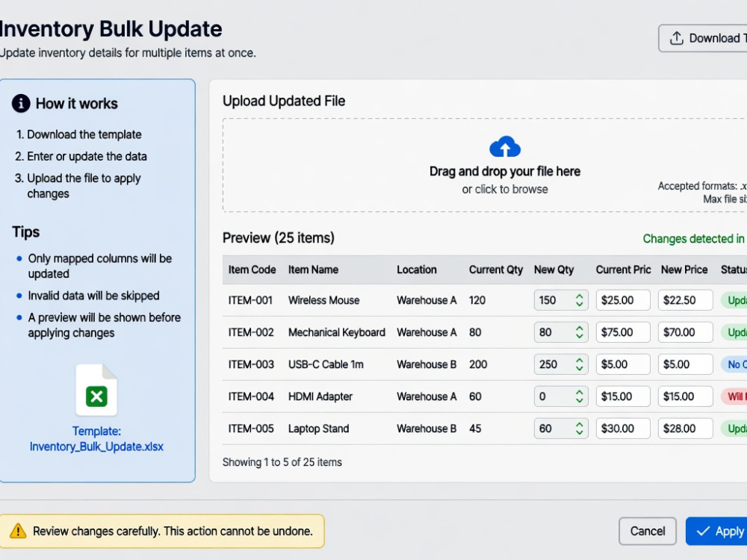Click the ITEM-003 code cell

[x=251, y=364]
